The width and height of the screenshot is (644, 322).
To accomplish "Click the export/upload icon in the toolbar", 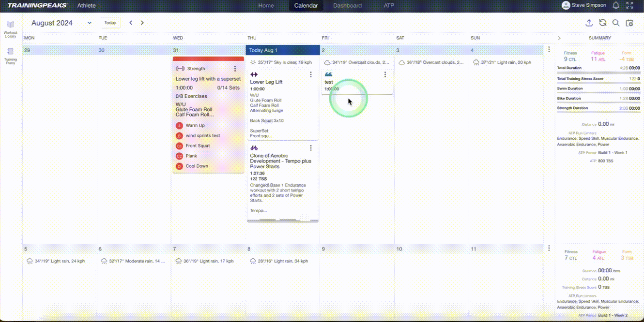I will coord(589,23).
